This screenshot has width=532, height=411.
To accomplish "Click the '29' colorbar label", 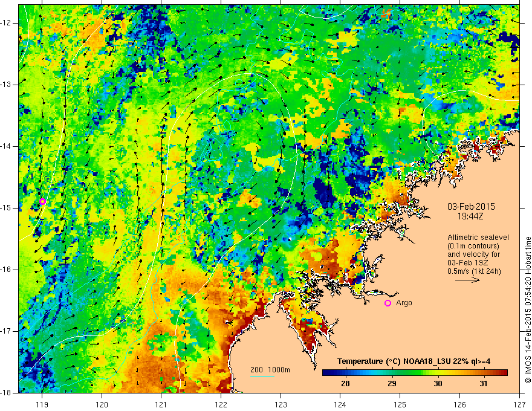I will [x=392, y=384].
